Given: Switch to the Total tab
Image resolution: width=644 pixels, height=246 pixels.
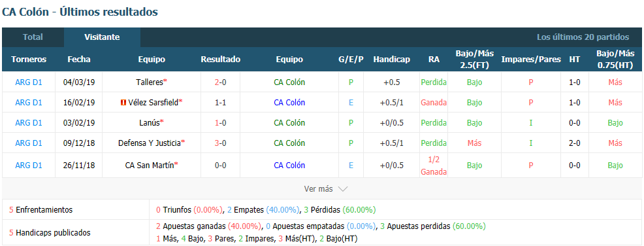Looking at the screenshot, I should click(x=33, y=37).
